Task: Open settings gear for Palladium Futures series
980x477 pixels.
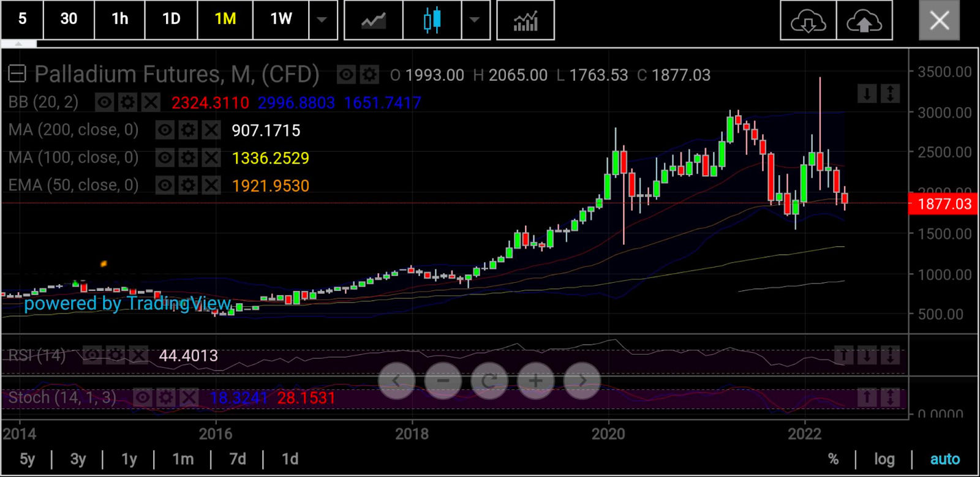Action: [x=369, y=75]
